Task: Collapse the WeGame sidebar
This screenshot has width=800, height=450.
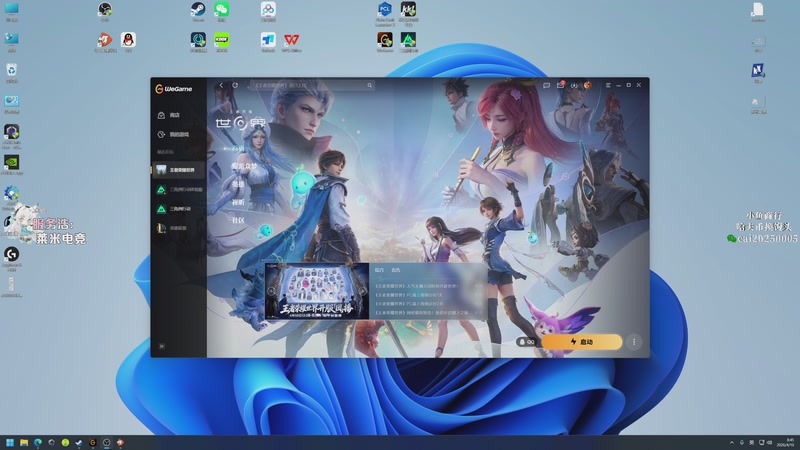Action: [x=162, y=346]
